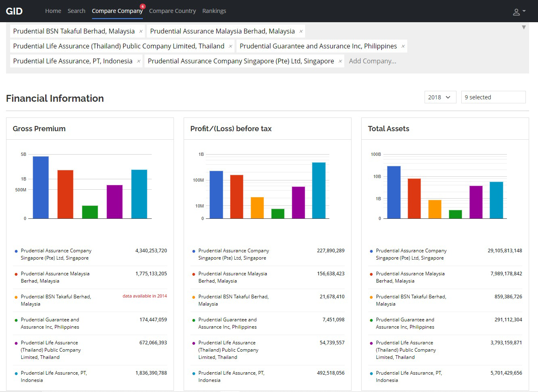Click Prudential BSN Takaful legend under Gross Premium
538x392 pixels.
(56, 300)
